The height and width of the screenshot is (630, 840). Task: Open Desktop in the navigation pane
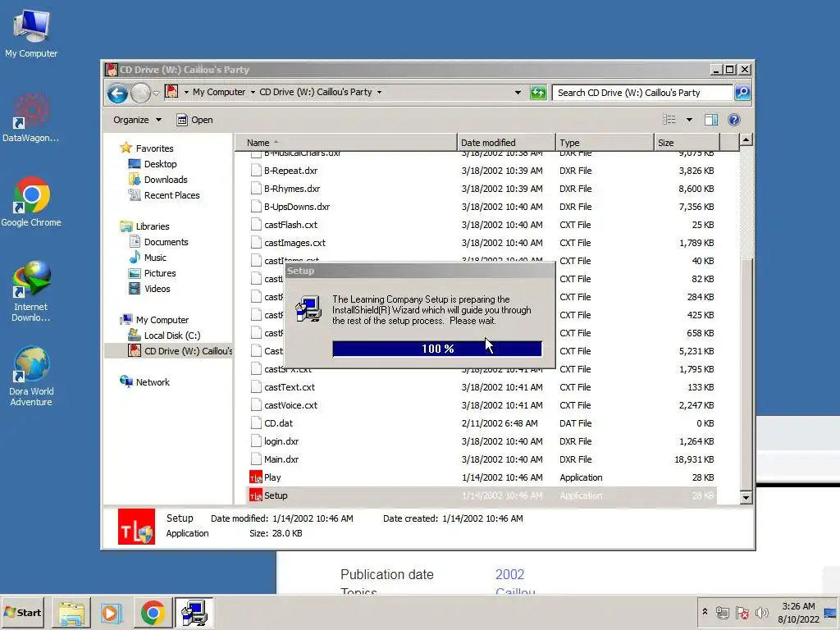click(160, 164)
